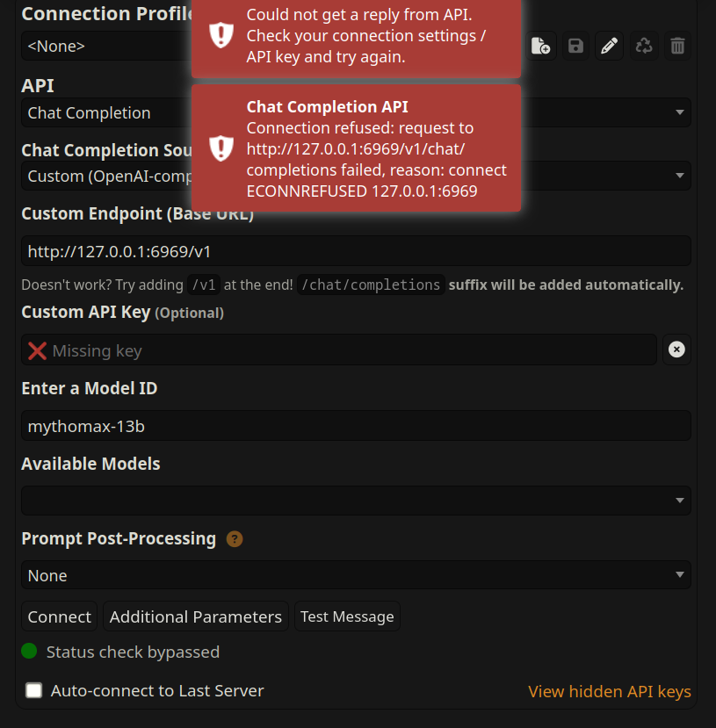The width and height of the screenshot is (716, 728).
Task: Send a Test Message
Action: [x=347, y=616]
